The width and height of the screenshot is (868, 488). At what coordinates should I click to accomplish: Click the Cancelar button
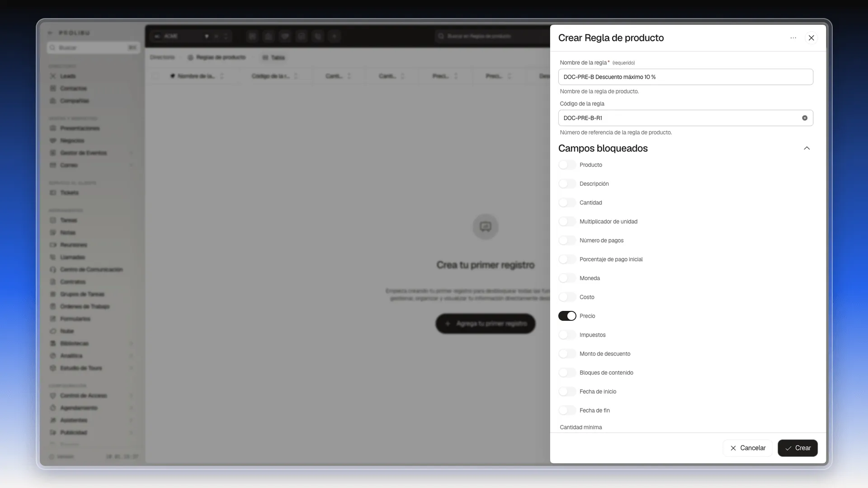click(748, 448)
